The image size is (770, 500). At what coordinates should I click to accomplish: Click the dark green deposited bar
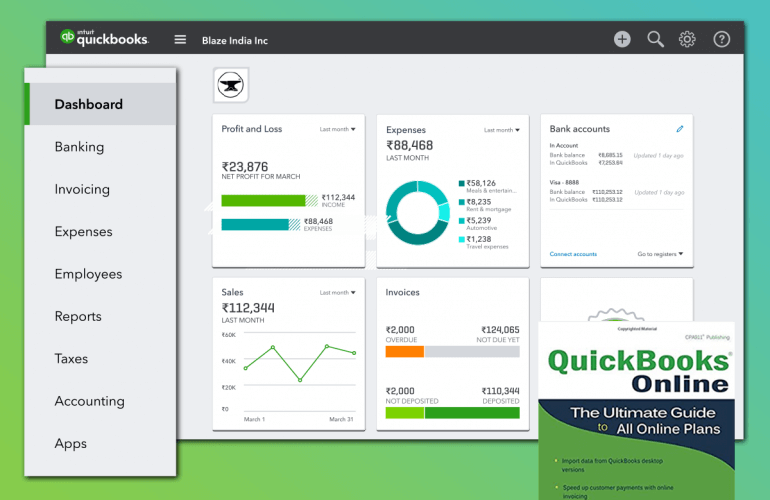coord(472,413)
